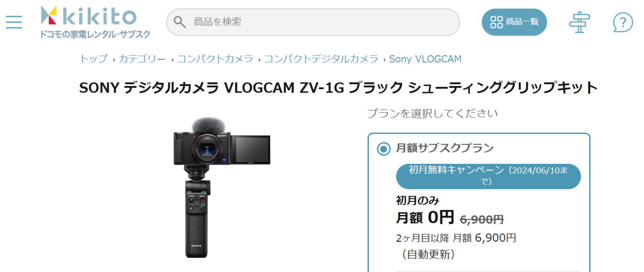644x272 pixels.
Task: Open the コンパクトカメラ breadcrumb link
Action: 215,59
